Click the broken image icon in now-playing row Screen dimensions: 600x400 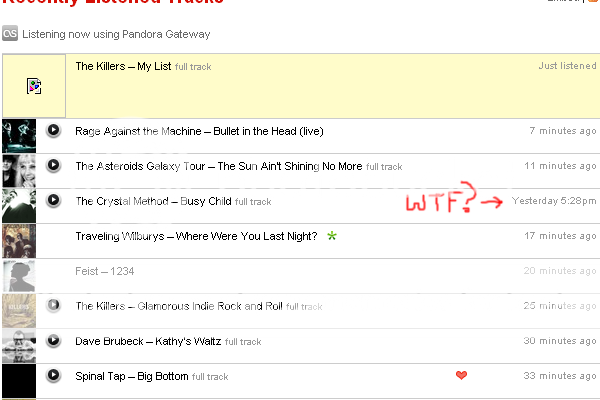coord(34,86)
